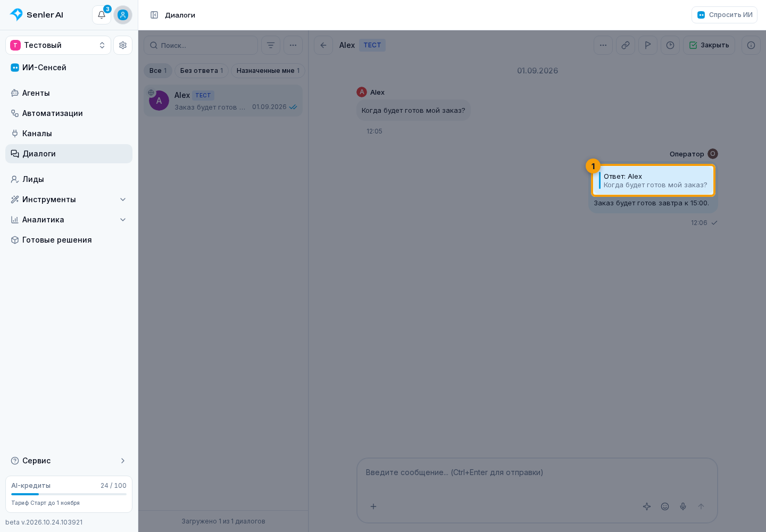Screen dimensions: 766x532
Task: Expand the Тестовый workspace selector
Action: [59, 45]
